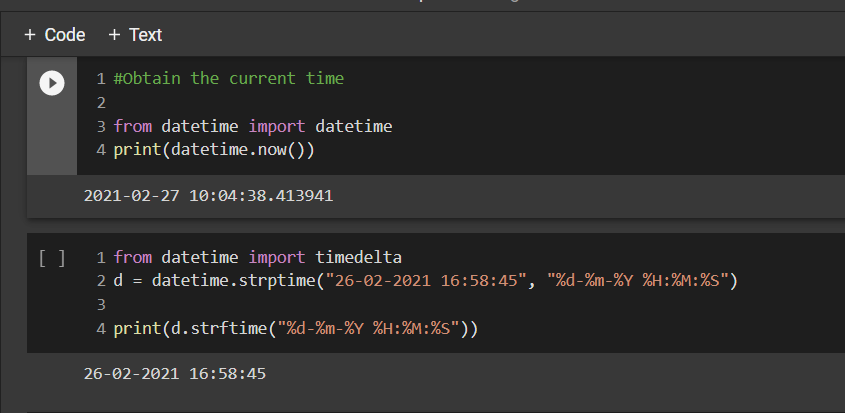Image resolution: width=845 pixels, height=413 pixels.
Task: Click the 'from datetime import timedelta' line
Action: (x=258, y=258)
